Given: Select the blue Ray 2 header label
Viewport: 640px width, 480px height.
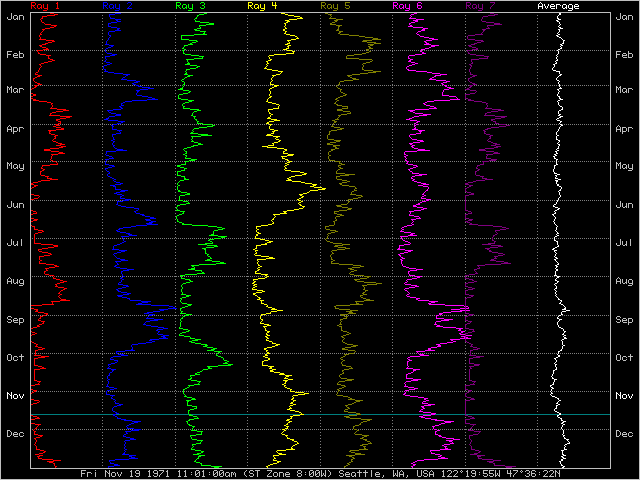Looking at the screenshot, I should (117, 6).
